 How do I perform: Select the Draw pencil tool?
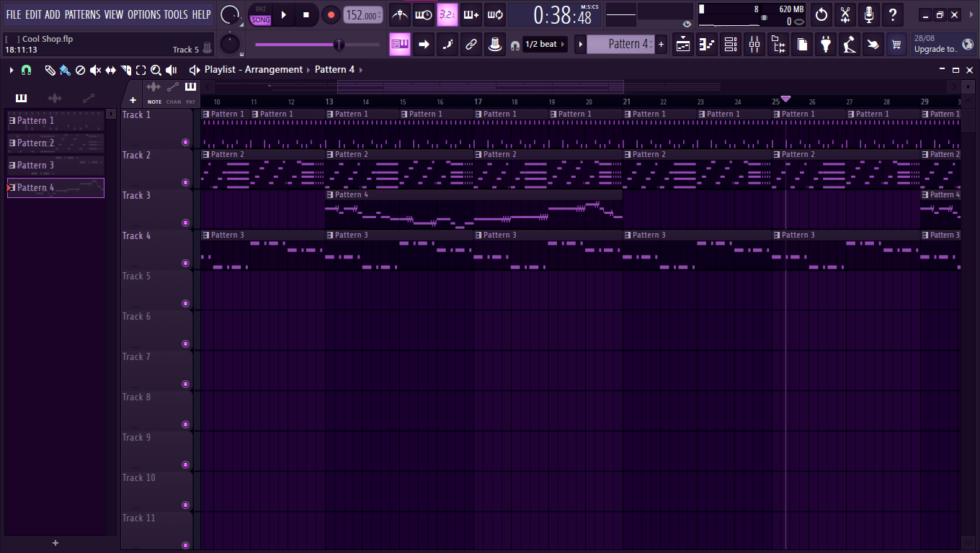click(50, 70)
